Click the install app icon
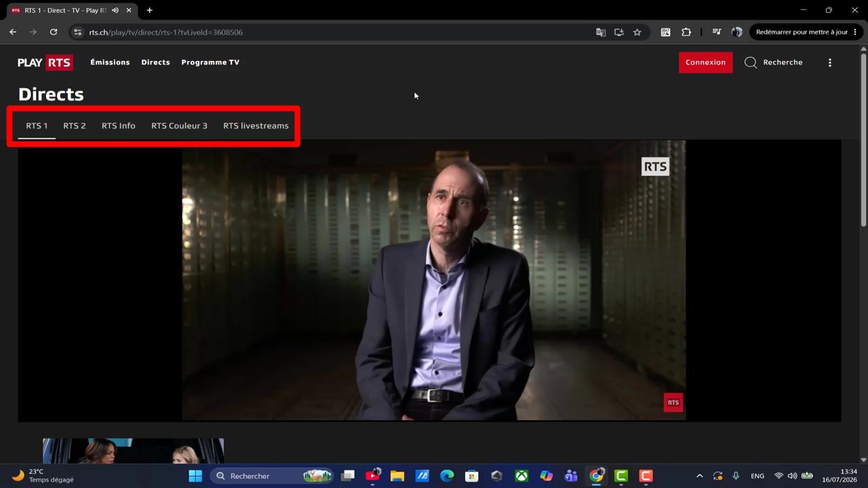The image size is (868, 488). coord(618,32)
